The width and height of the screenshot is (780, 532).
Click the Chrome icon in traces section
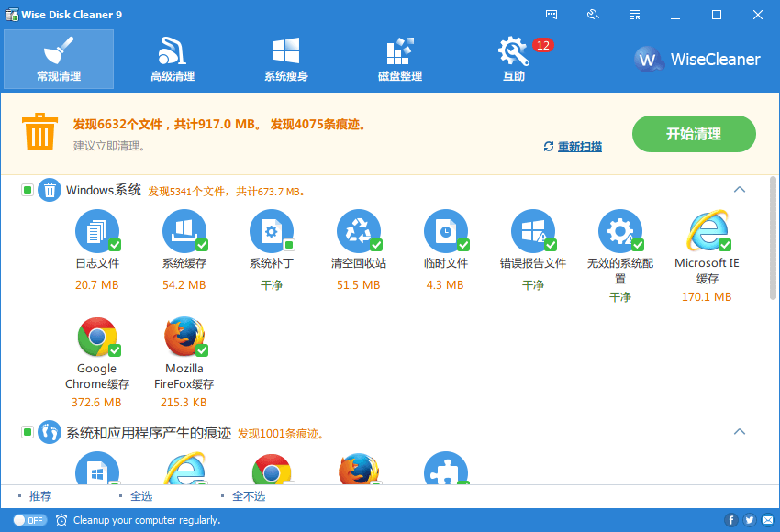(272, 469)
